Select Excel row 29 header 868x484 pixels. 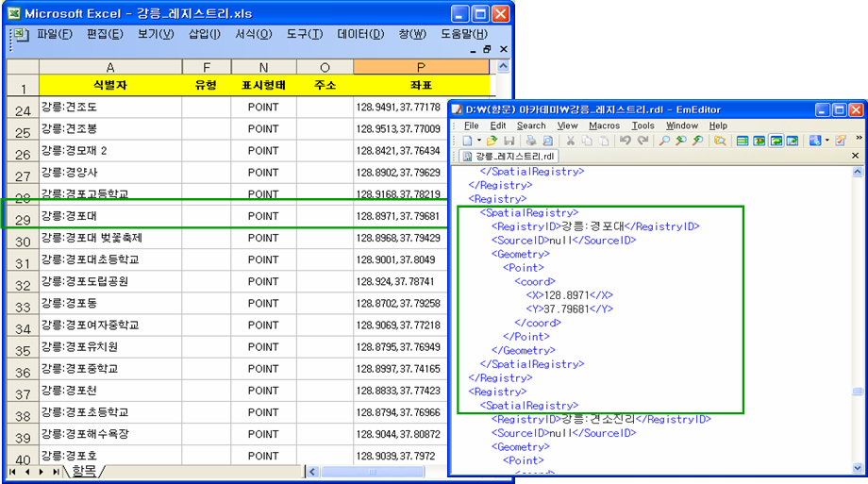pos(23,217)
